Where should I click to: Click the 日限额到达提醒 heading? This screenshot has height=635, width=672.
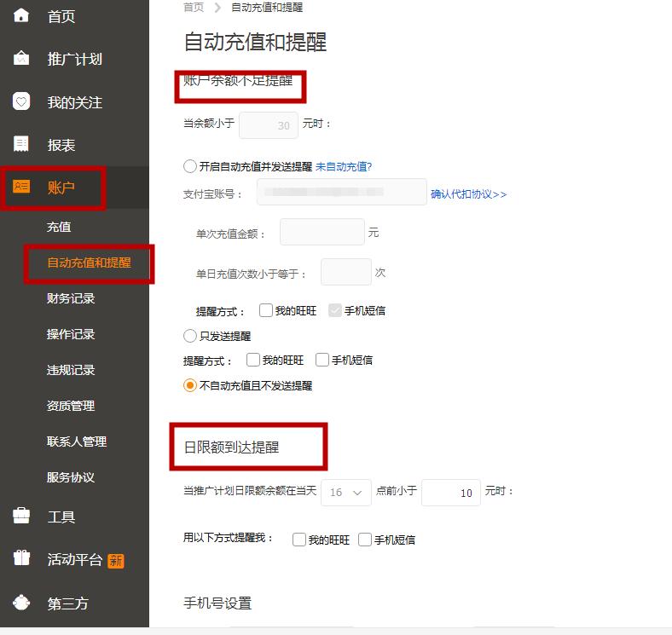coord(231,447)
